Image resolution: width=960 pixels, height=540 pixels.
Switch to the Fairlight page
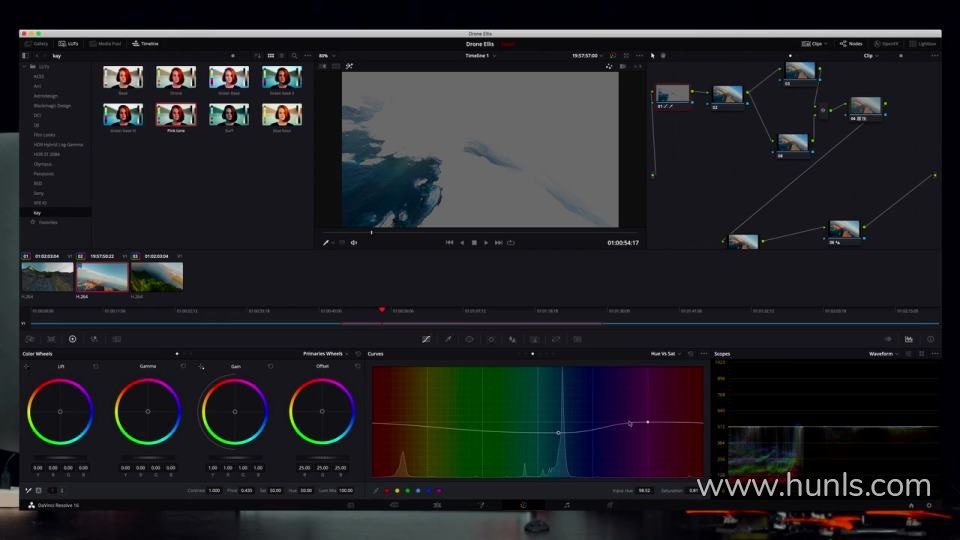coord(567,506)
